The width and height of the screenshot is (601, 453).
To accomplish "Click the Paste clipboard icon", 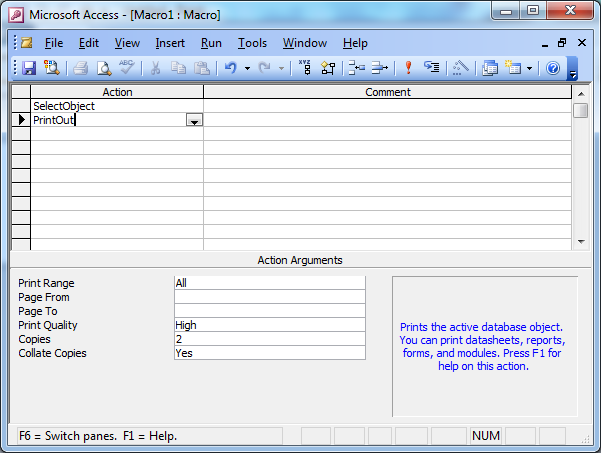I will tap(202, 68).
